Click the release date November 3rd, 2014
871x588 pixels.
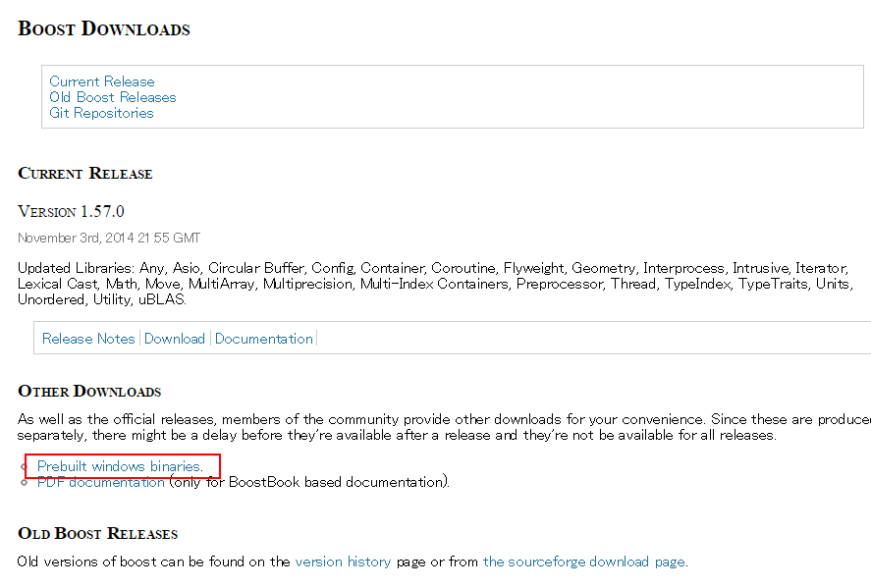click(109, 239)
